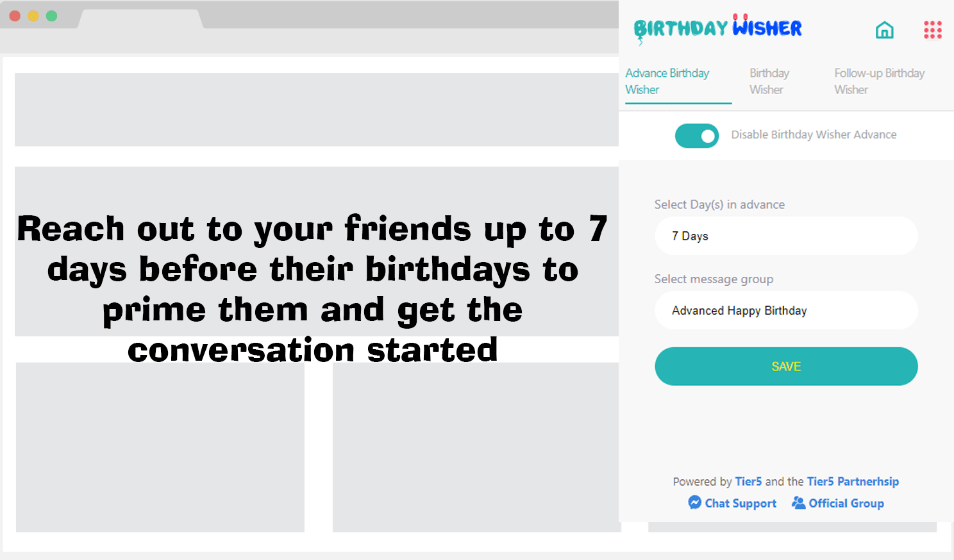Image resolution: width=954 pixels, height=560 pixels.
Task: Expand the Select message group dropdown
Action: click(x=786, y=311)
